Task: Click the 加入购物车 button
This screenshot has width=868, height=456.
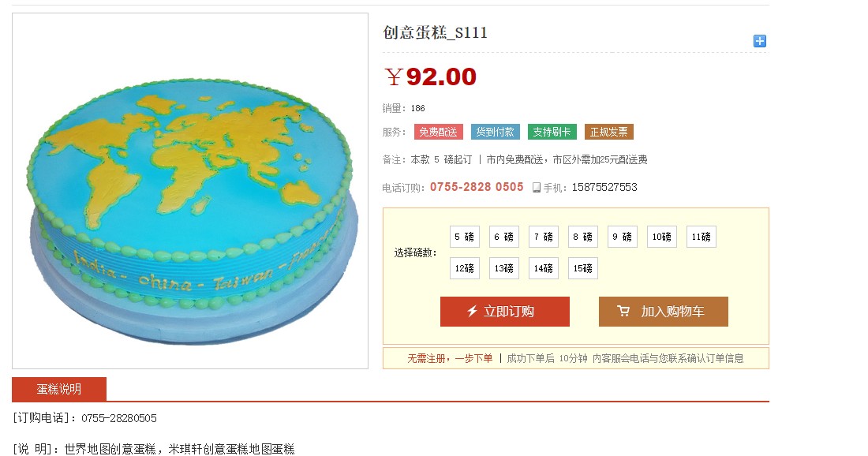Action: click(x=663, y=312)
